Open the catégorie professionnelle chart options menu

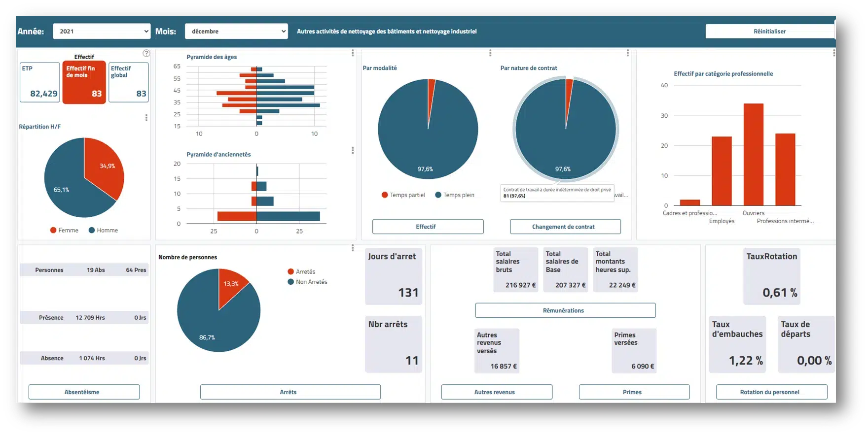click(x=834, y=53)
